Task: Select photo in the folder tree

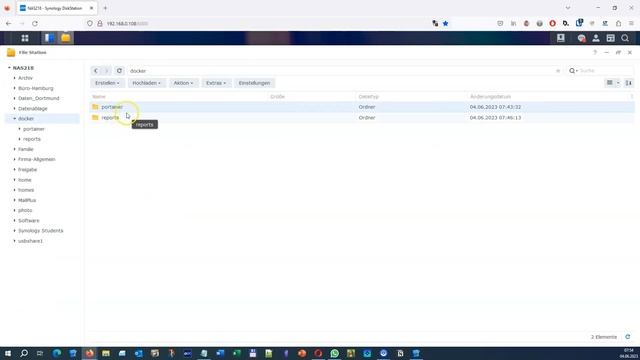Action: (x=25, y=211)
